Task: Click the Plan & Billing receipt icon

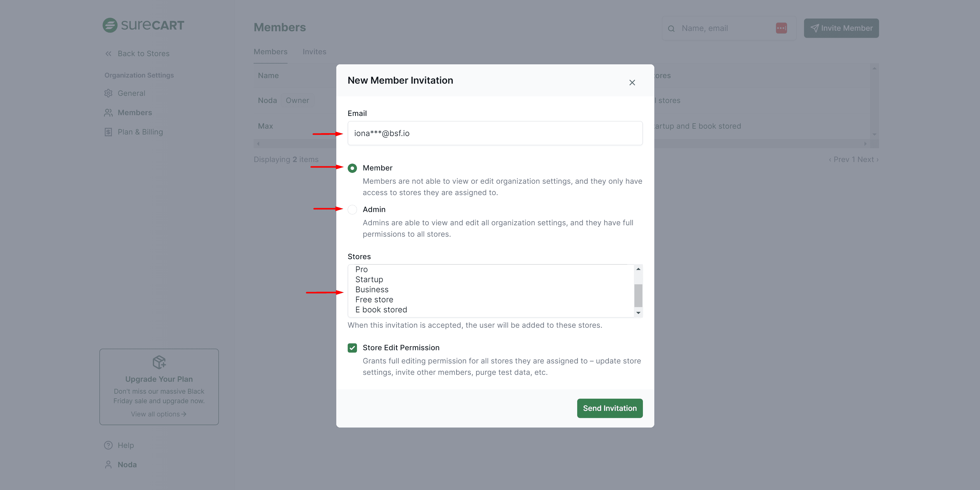Action: pyautogui.click(x=108, y=132)
